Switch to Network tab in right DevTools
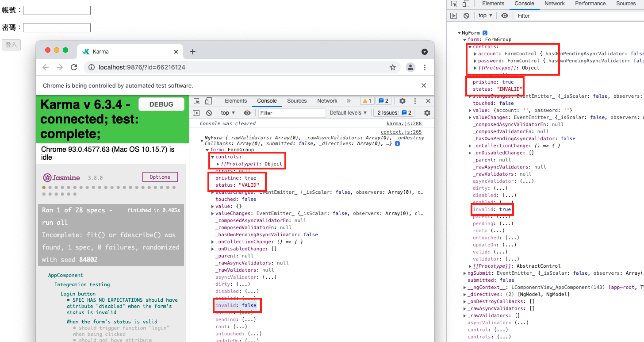The height and width of the screenshot is (342, 644). (x=555, y=4)
